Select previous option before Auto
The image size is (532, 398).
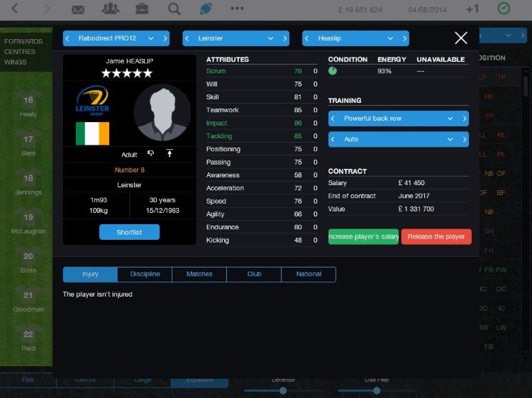[333, 140]
